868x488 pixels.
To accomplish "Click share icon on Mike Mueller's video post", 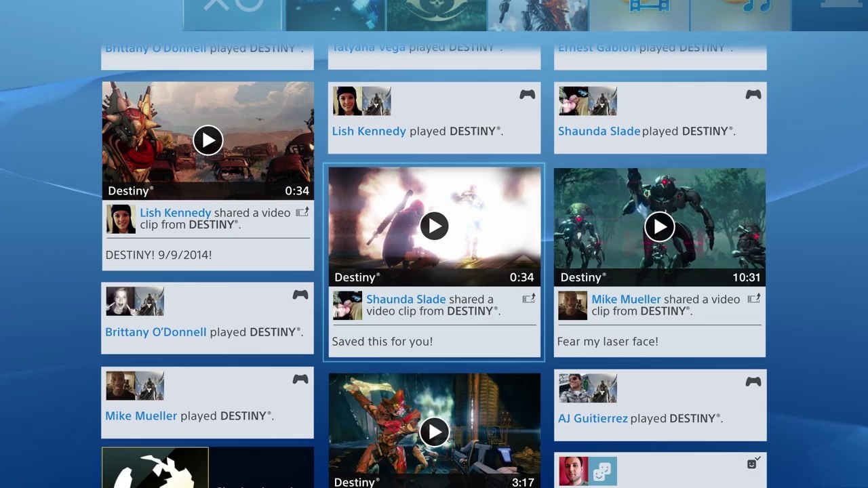I will pyautogui.click(x=753, y=298).
